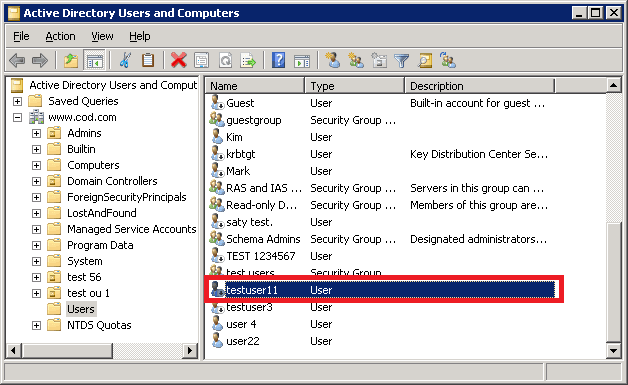Sort by the Name column header

(x=255, y=86)
